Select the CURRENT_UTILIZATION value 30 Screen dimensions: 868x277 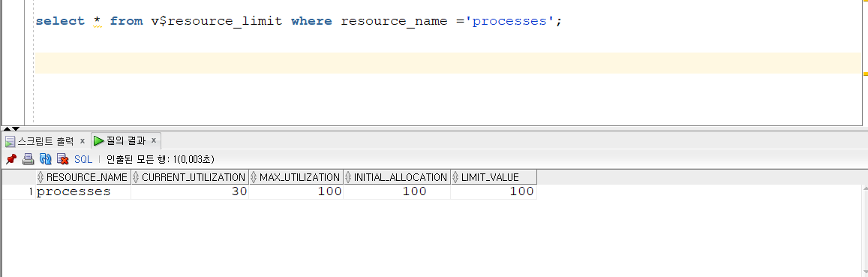point(190,191)
